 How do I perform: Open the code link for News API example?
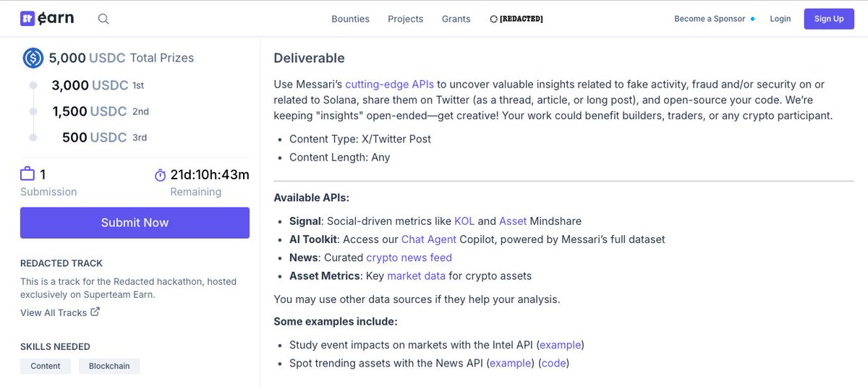[x=553, y=363]
